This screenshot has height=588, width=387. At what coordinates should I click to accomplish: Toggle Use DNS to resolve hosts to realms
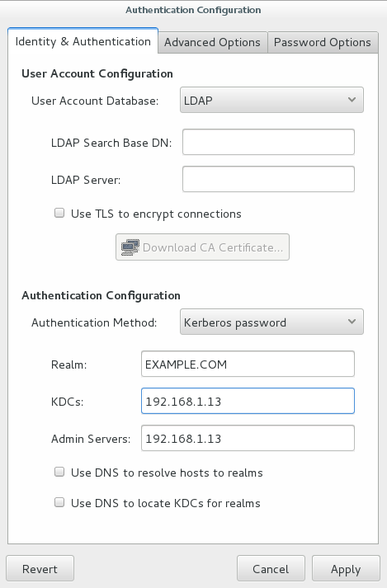pyautogui.click(x=59, y=472)
